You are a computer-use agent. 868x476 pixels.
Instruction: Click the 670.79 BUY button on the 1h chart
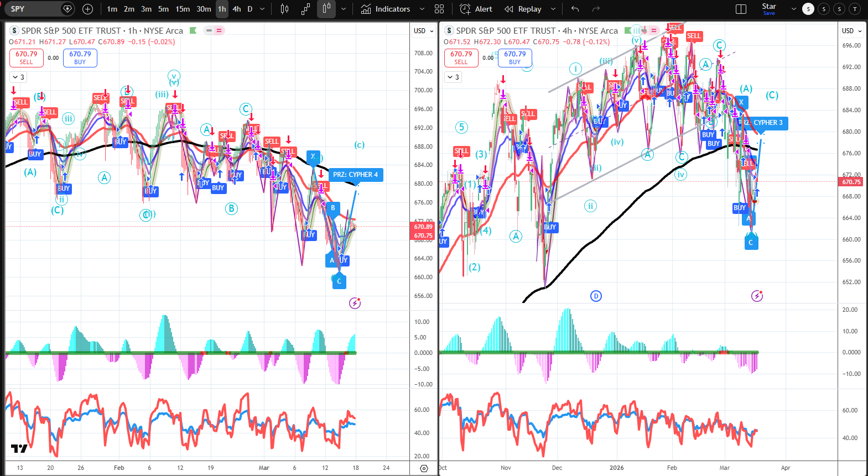80,58
